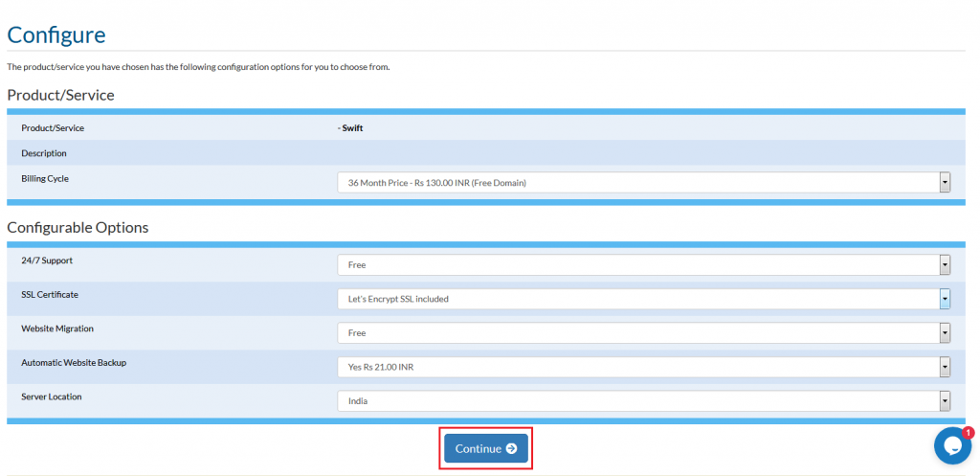Click the Configure page heading
This screenshot has width=980, height=476.
56,35
